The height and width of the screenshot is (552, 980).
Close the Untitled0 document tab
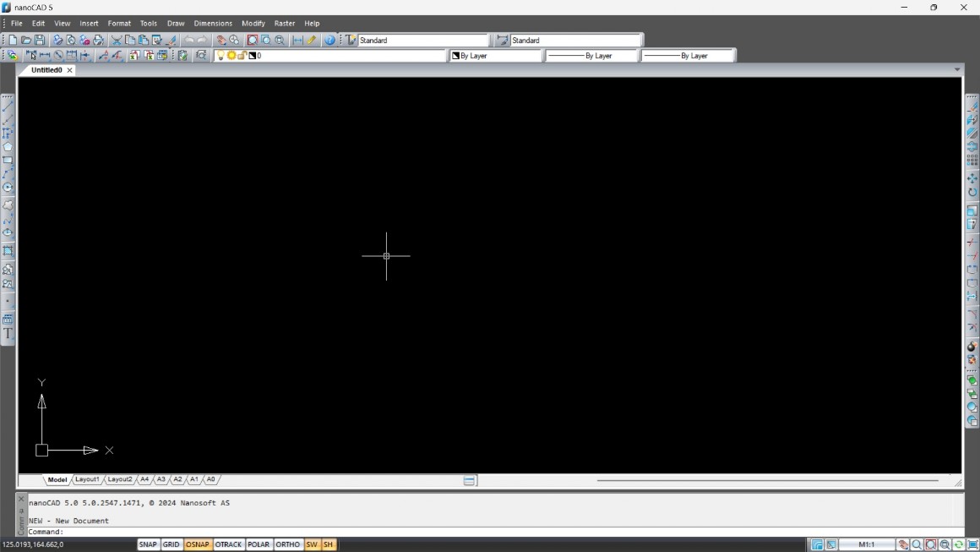pyautogui.click(x=70, y=70)
